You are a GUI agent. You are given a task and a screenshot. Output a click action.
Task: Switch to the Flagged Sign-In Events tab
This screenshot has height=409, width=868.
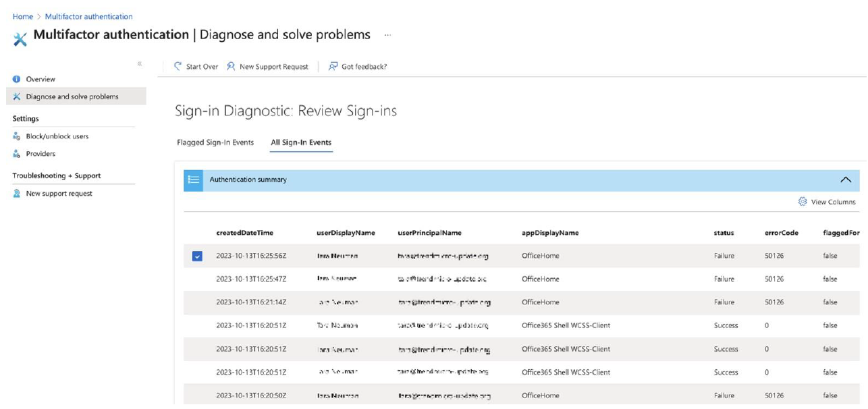click(x=215, y=142)
